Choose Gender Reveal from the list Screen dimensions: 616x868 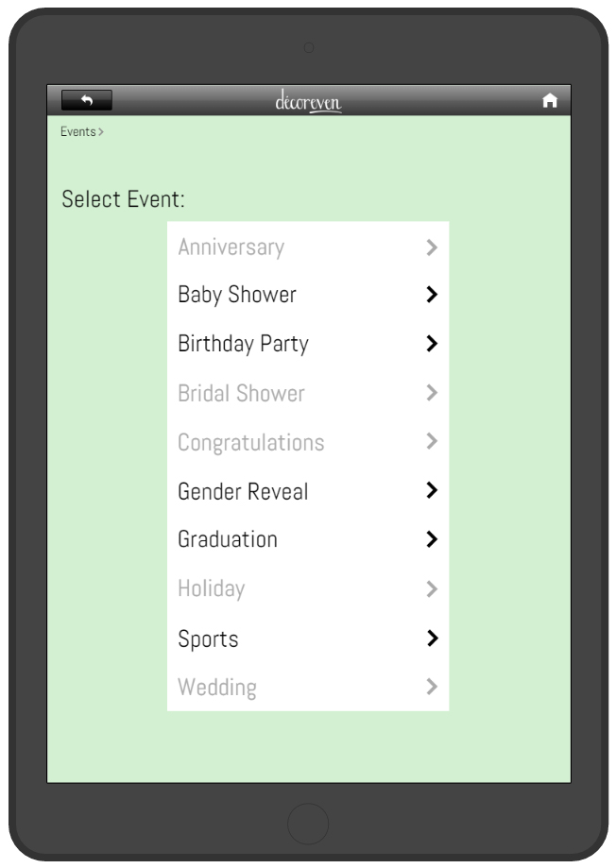tap(308, 491)
